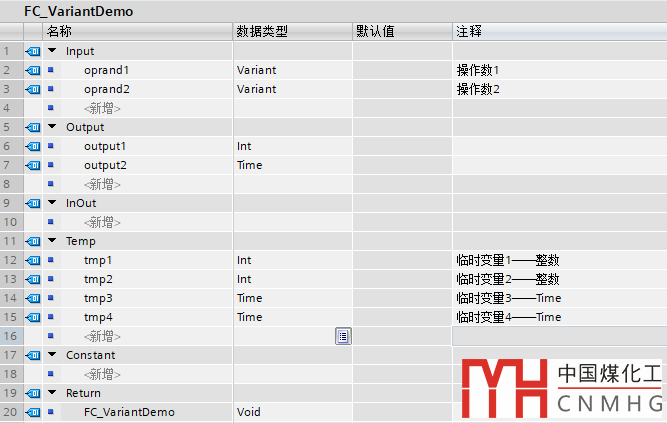Click the interface icon of the Input row
Viewport: 667px width, 423px height.
33,51
